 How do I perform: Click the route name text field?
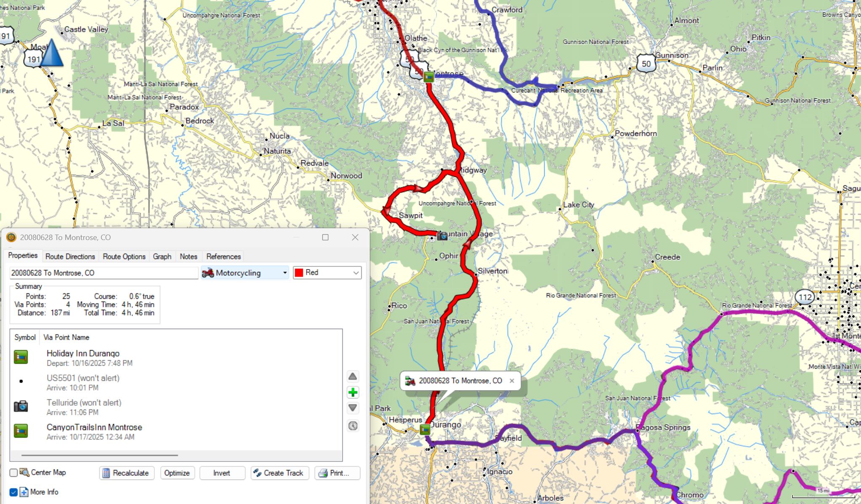[x=103, y=273]
